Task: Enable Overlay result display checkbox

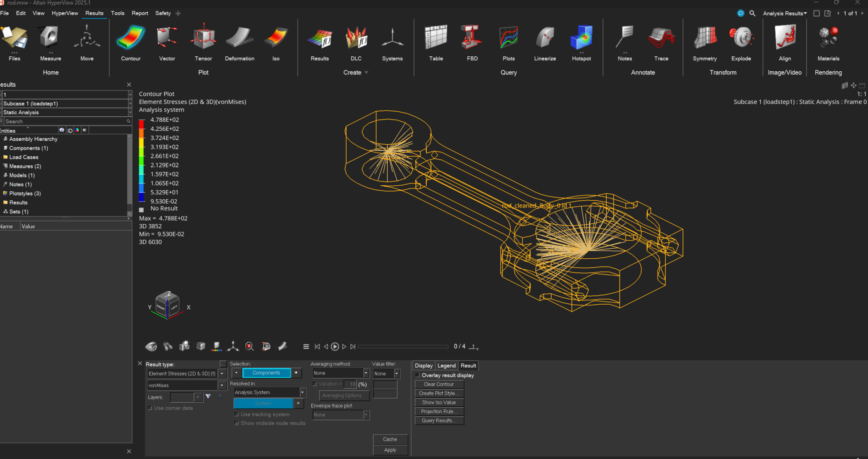Action: pos(418,375)
